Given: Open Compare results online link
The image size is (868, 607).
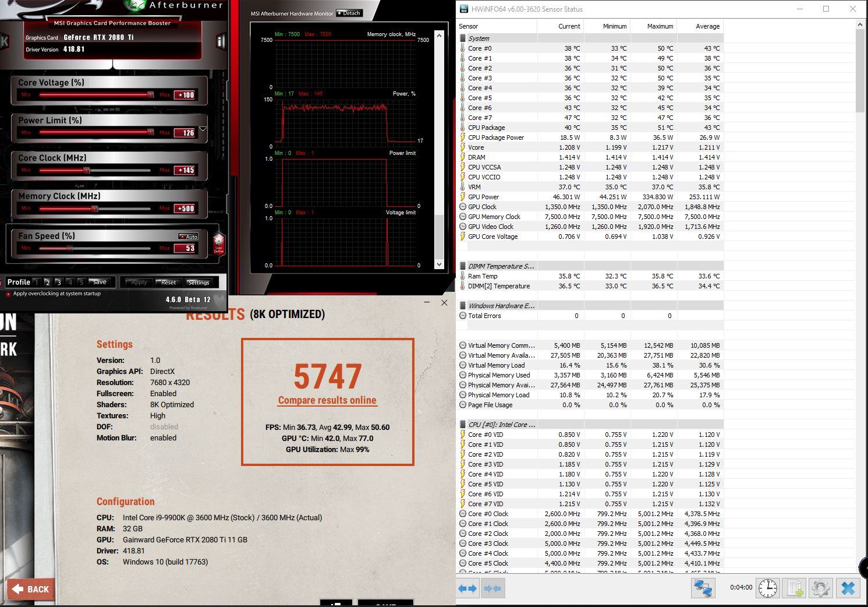Looking at the screenshot, I should [x=327, y=400].
